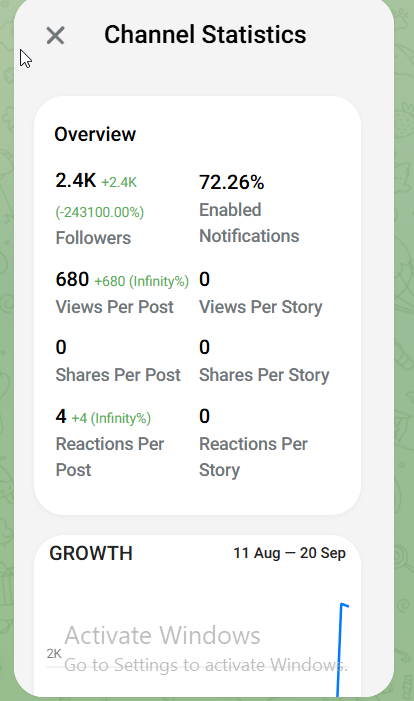Click the +2.4K followers change
The image size is (414, 701).
(x=119, y=182)
